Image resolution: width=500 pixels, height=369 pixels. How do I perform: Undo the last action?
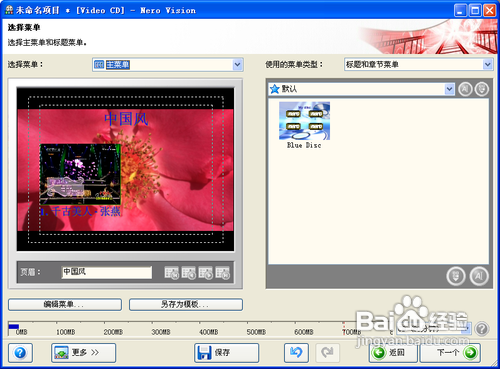296,353
